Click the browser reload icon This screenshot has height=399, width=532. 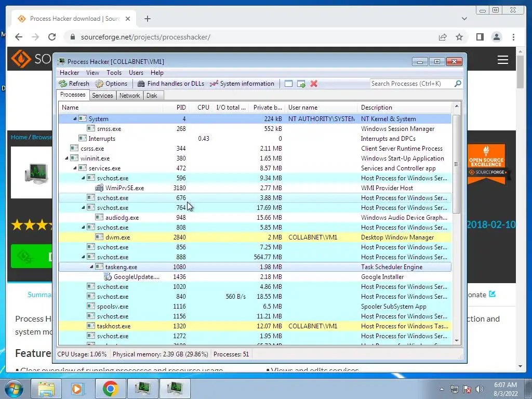click(x=51, y=37)
